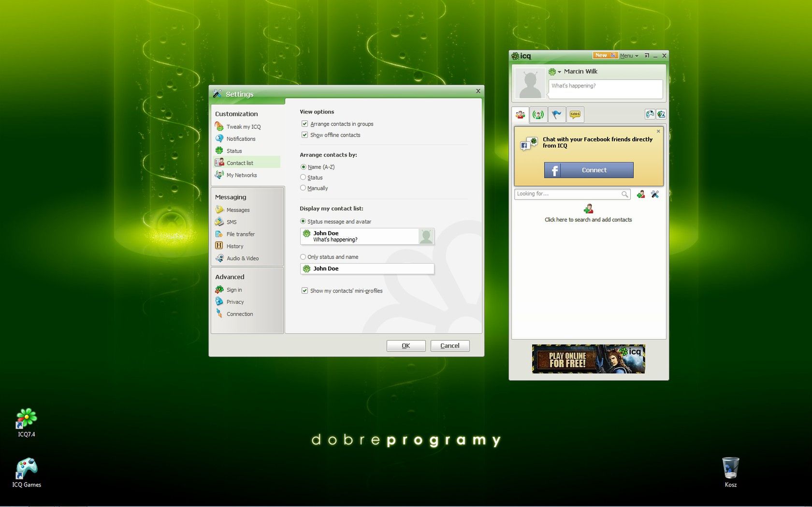This screenshot has height=507, width=812.
Task: Select the Kosz recycle bin icon
Action: click(731, 473)
